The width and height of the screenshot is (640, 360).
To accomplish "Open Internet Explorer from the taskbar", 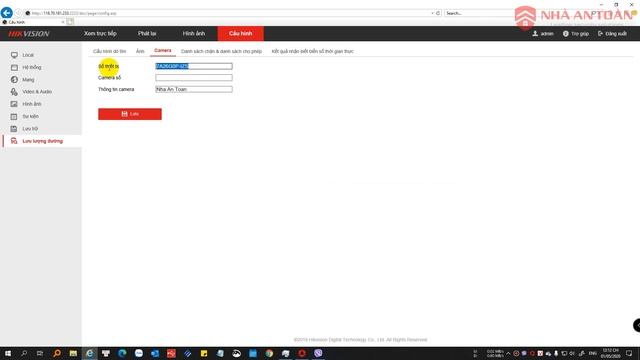I will pyautogui.click(x=89, y=353).
